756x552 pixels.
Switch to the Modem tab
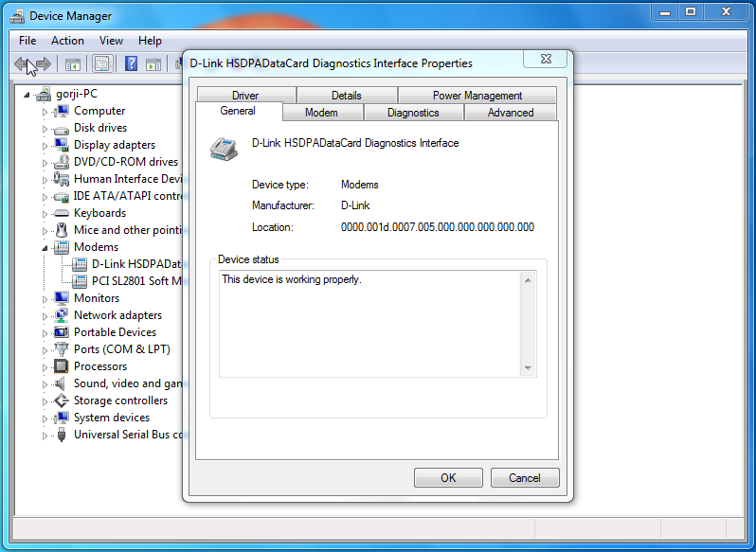[321, 113]
